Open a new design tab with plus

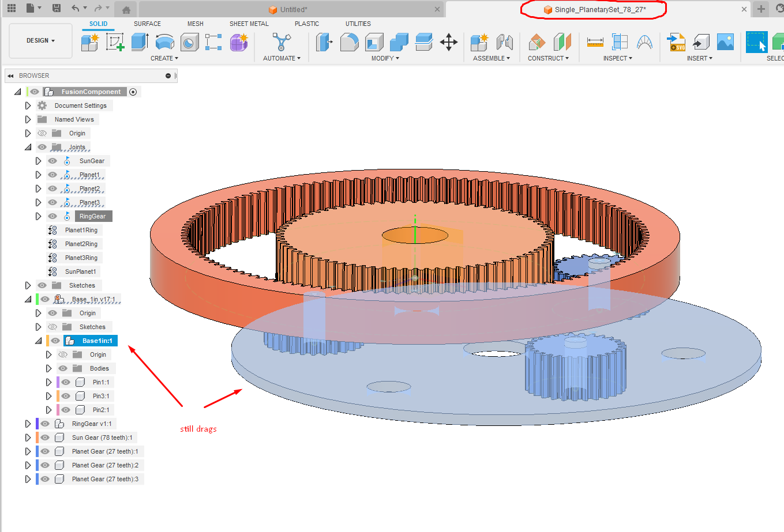(x=761, y=9)
